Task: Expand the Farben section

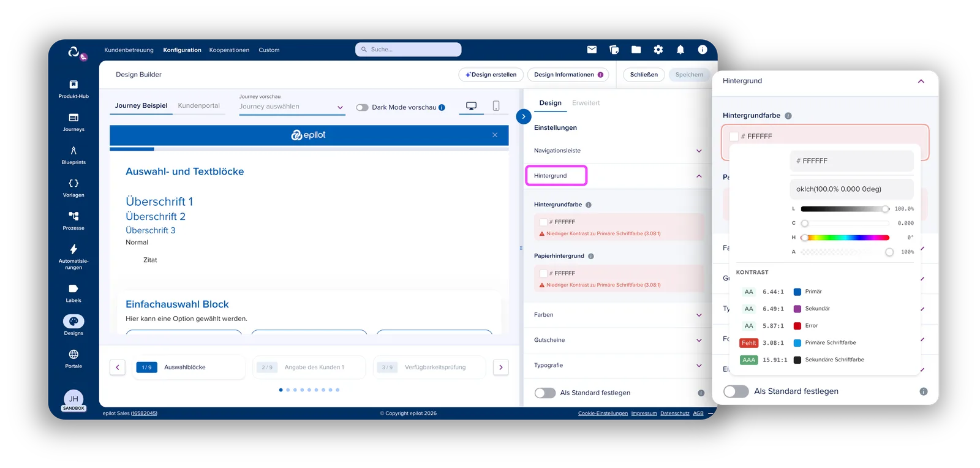Action: [x=617, y=315]
